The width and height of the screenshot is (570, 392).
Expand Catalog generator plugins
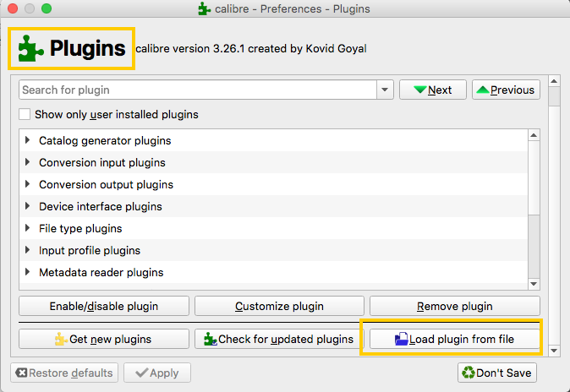coord(27,140)
